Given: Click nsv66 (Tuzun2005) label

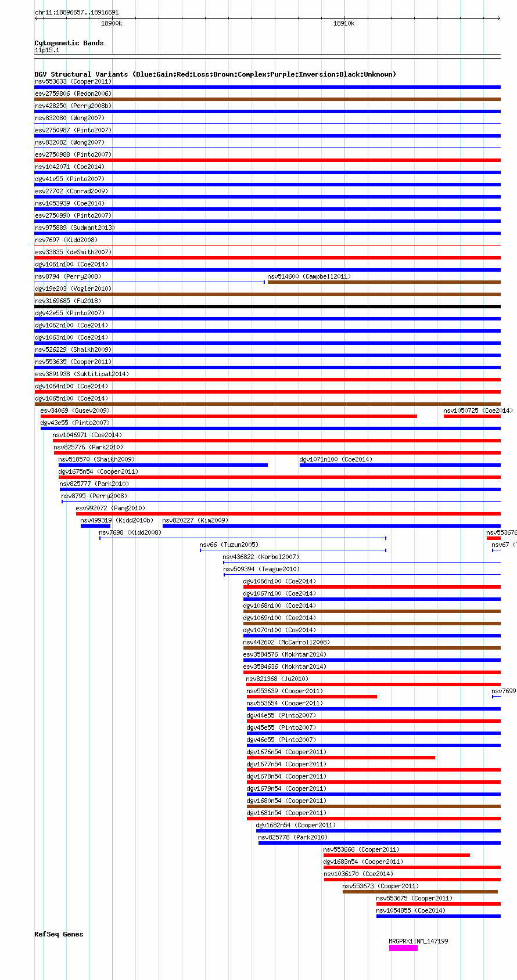Looking at the screenshot, I should coord(229,545).
